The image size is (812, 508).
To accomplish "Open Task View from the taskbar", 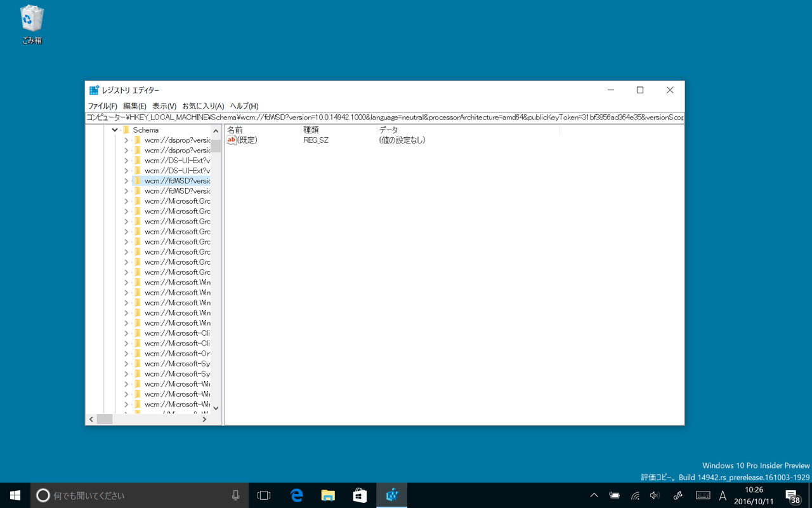I will point(264,495).
